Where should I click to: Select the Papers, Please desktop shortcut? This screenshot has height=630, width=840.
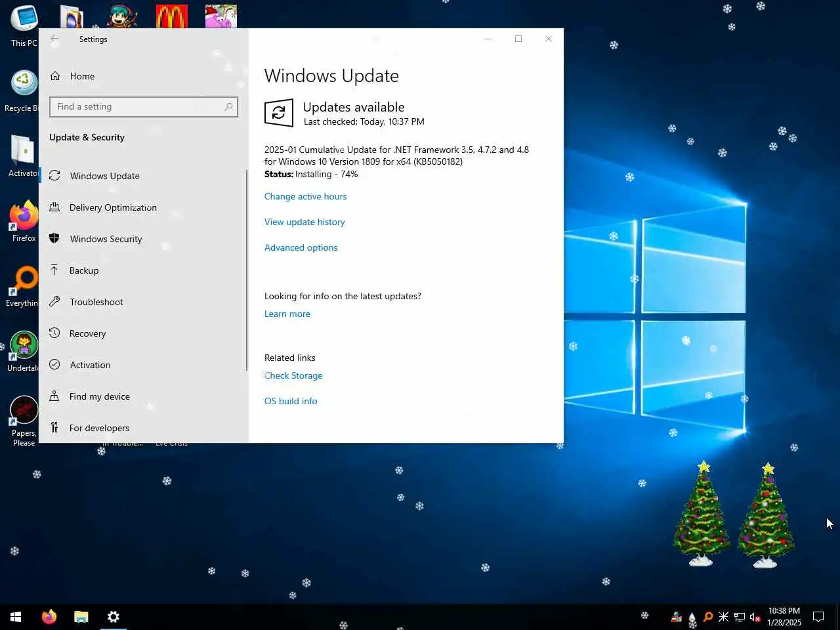point(24,421)
